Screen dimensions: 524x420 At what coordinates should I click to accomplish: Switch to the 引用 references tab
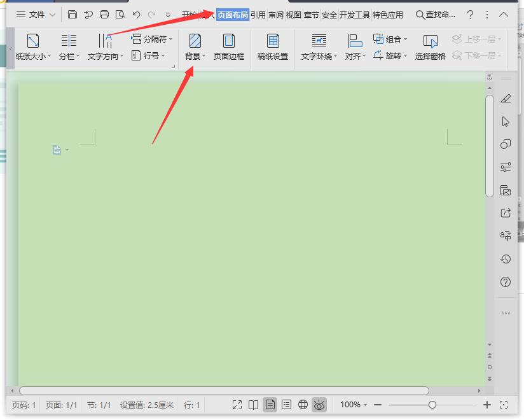(x=258, y=15)
